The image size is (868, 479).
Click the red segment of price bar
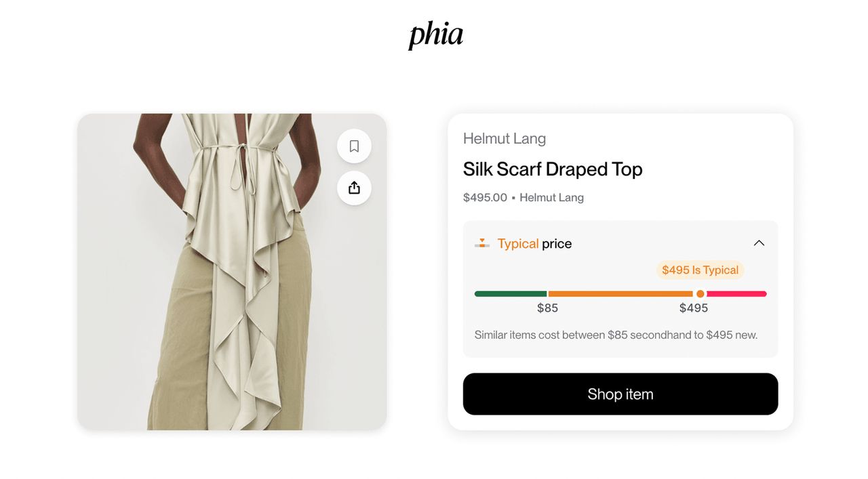[x=736, y=294]
